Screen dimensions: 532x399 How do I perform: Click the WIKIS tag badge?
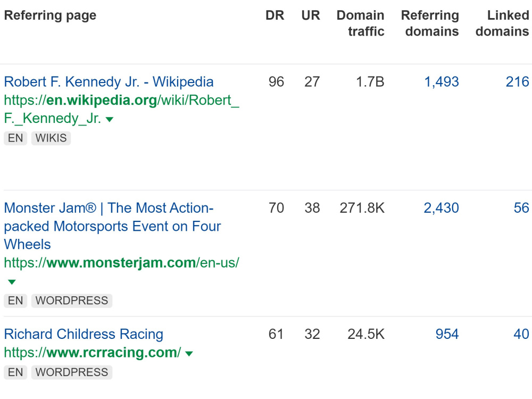click(x=51, y=138)
